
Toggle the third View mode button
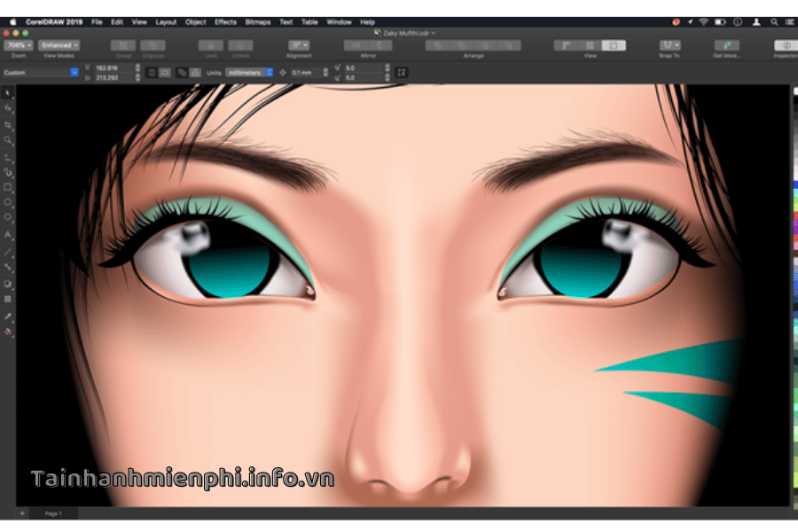pyautogui.click(x=613, y=45)
